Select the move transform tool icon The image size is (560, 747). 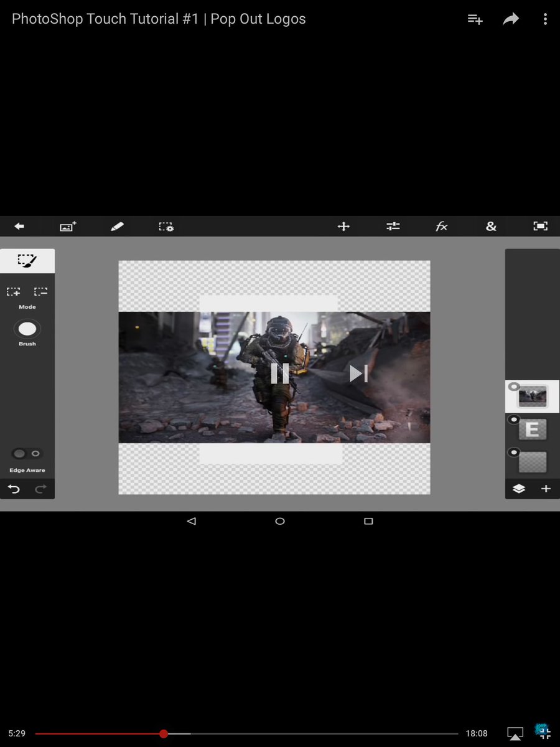343,227
